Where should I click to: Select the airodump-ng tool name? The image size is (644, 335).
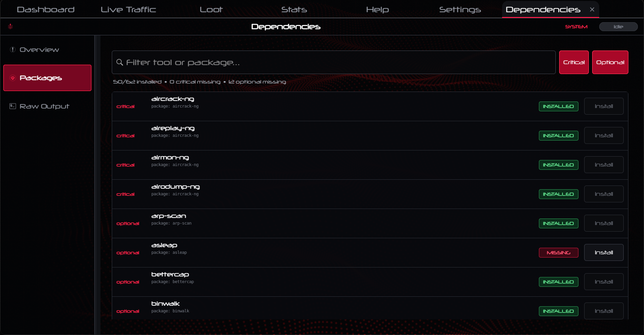175,187
